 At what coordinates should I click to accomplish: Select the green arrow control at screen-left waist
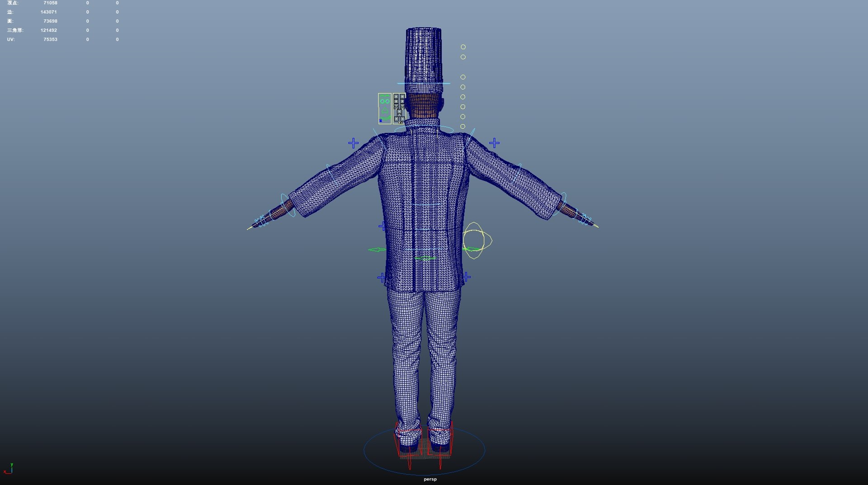point(377,250)
